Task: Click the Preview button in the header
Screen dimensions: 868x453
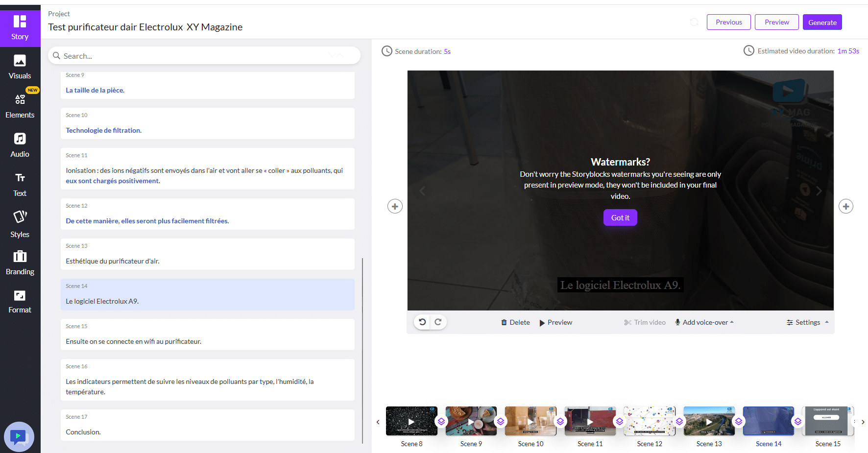Action: click(777, 22)
